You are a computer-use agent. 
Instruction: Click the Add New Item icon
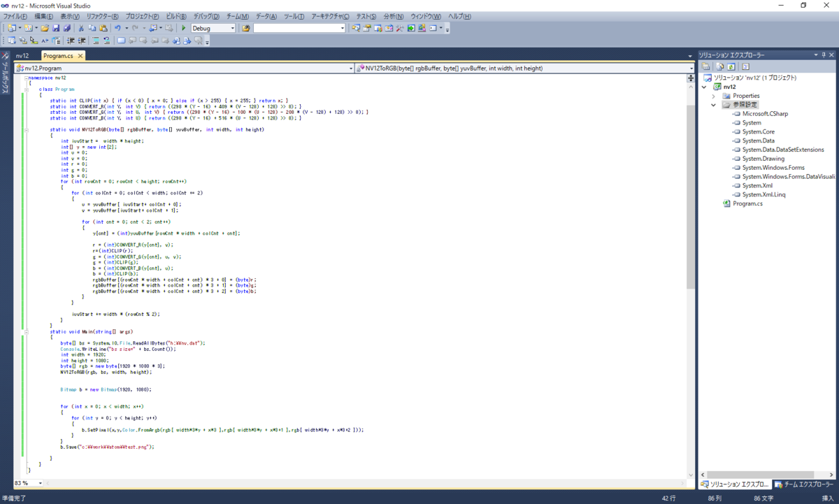[29, 28]
